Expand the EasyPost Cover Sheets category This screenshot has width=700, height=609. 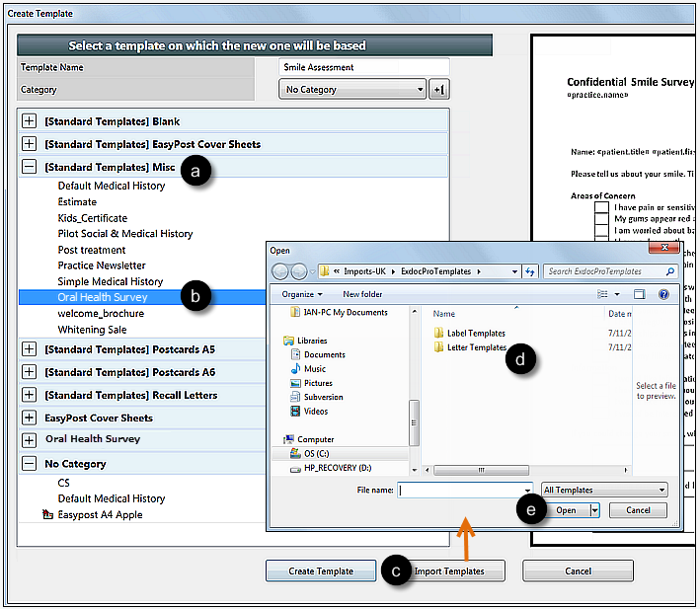[x=29, y=418]
